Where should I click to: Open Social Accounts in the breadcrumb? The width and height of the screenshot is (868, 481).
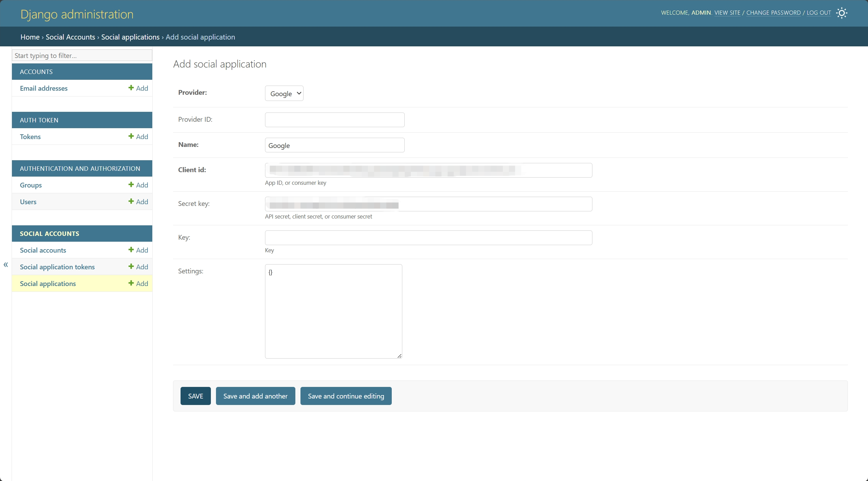click(70, 37)
